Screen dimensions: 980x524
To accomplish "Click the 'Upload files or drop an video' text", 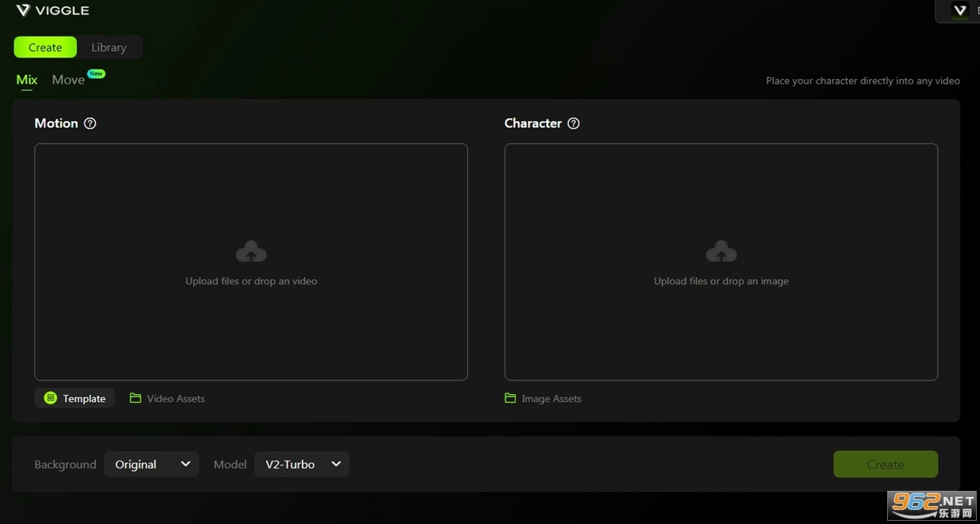I will pyautogui.click(x=251, y=281).
